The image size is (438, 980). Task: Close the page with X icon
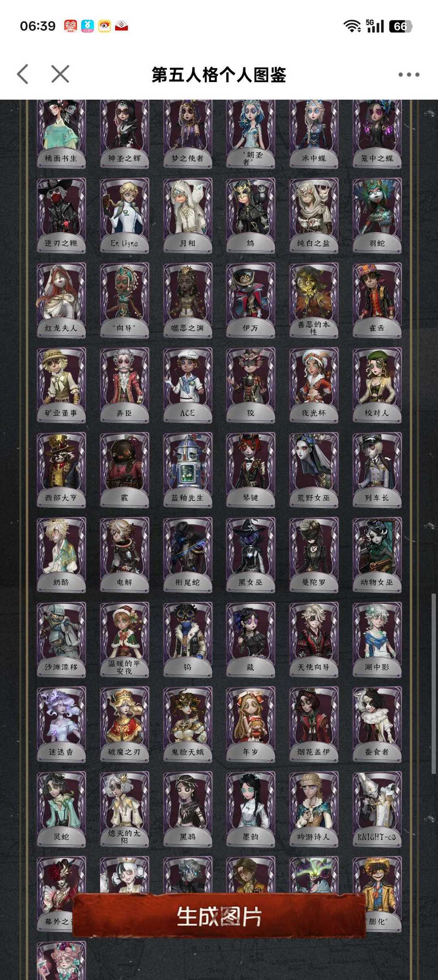60,74
